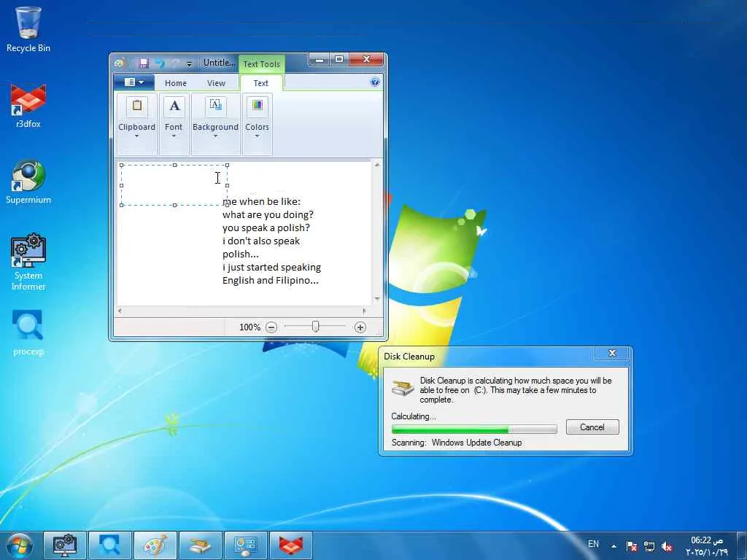Screen dimensions: 747x560
Task: Click the Background fill icon
Action: coord(215,105)
